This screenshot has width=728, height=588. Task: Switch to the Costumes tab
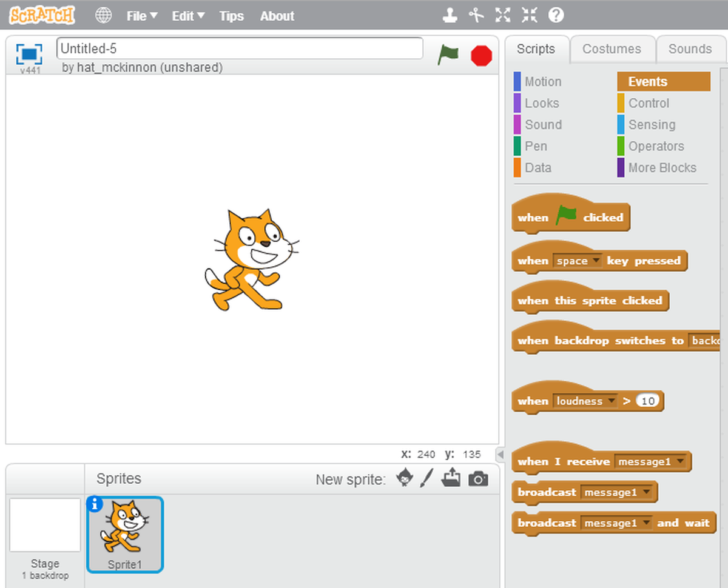point(612,49)
